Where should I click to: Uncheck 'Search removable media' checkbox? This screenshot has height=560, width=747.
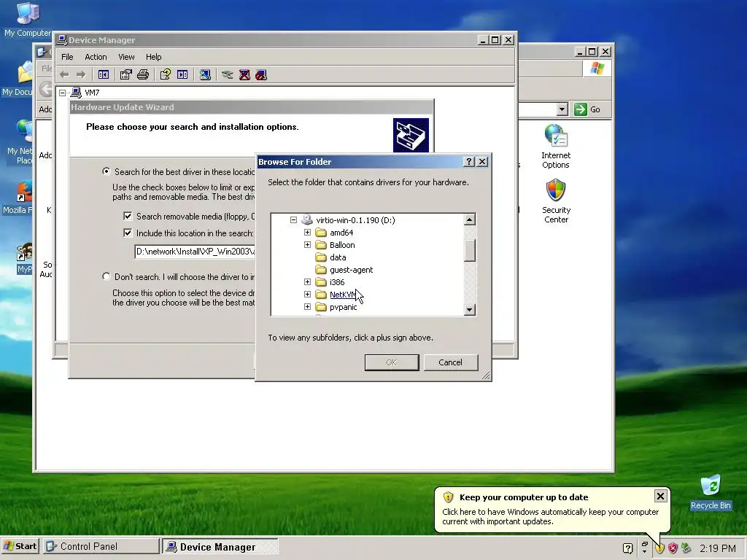pyautogui.click(x=128, y=216)
